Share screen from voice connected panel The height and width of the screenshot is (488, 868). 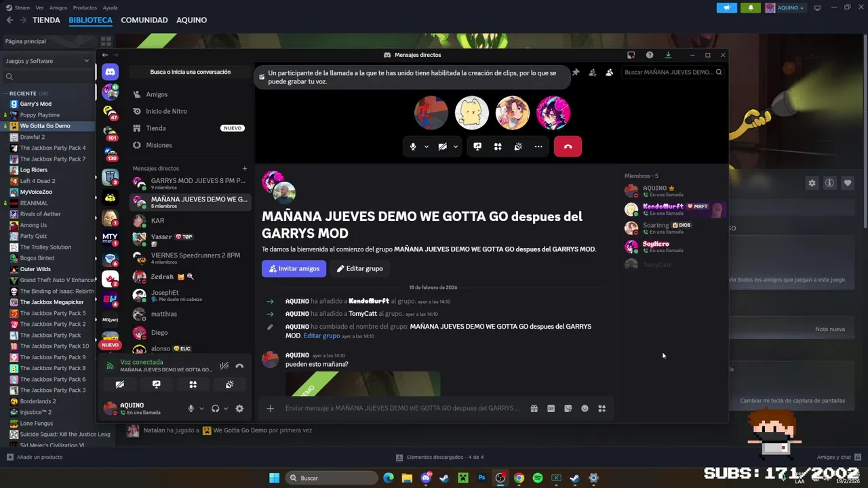tap(157, 384)
